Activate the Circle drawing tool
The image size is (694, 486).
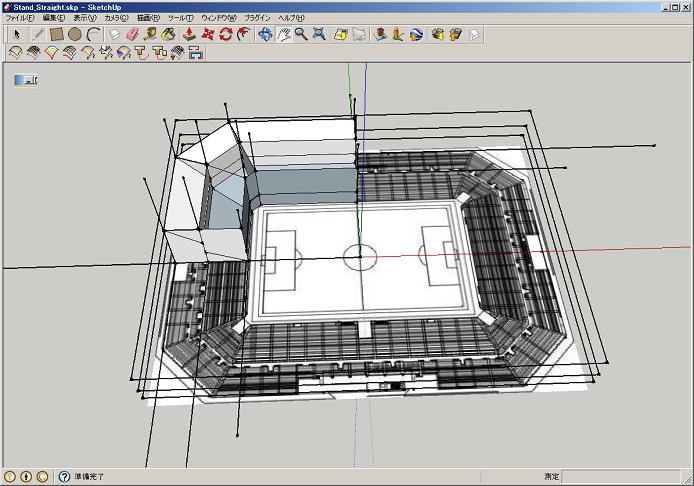[75, 34]
